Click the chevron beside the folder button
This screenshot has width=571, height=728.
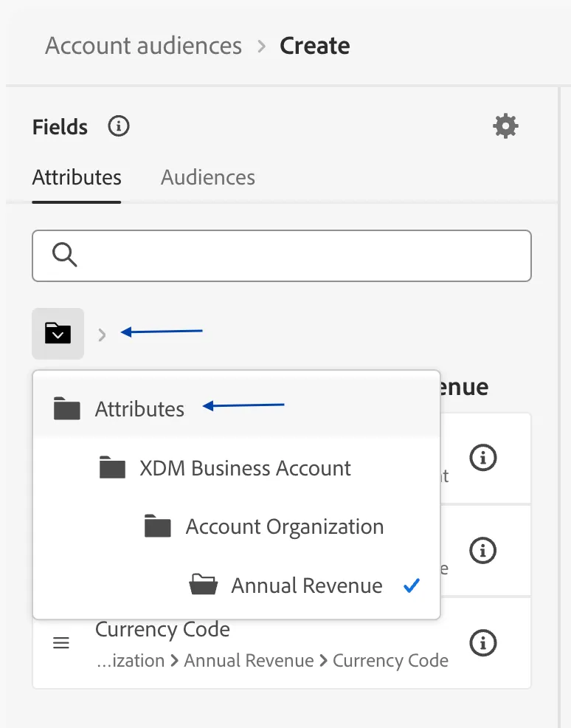pos(102,334)
